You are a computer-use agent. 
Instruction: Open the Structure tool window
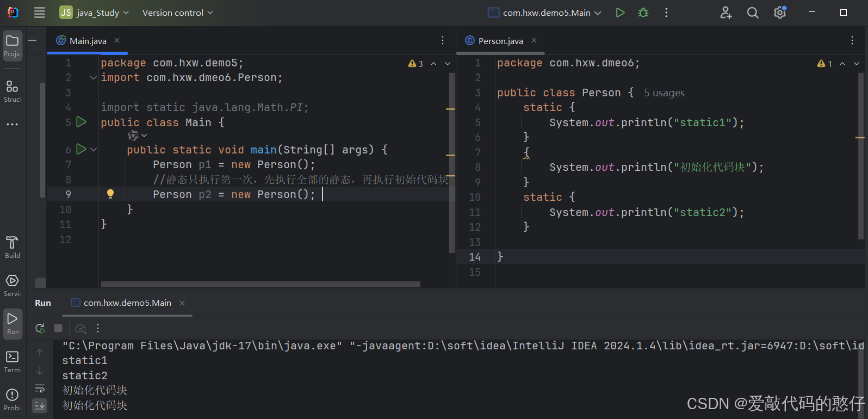click(x=13, y=91)
